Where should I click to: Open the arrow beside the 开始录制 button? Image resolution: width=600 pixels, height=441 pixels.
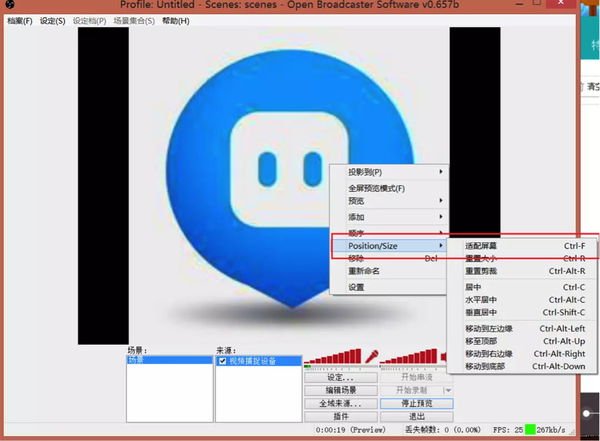coord(448,390)
